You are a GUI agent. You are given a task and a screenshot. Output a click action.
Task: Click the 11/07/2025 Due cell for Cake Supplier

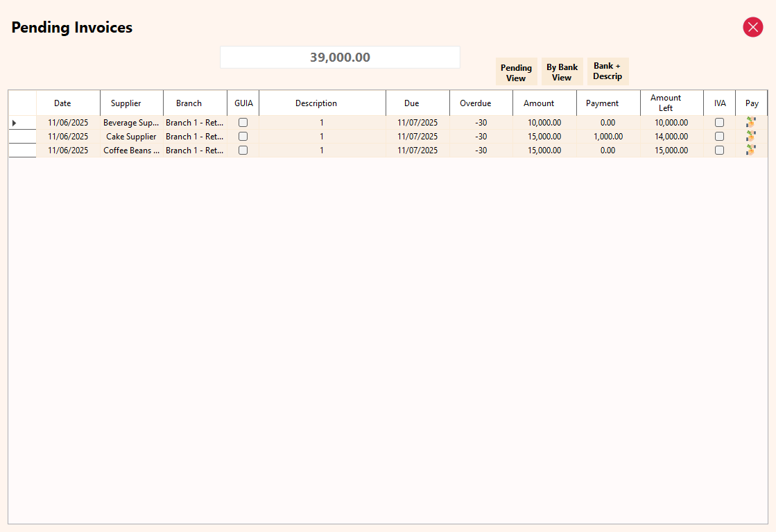[x=417, y=137]
